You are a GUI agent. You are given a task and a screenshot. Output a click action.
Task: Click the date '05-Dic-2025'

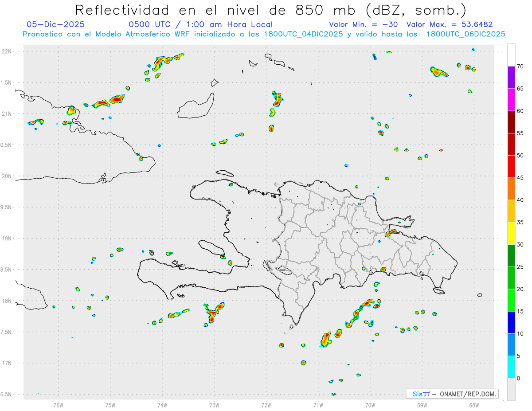click(x=55, y=24)
